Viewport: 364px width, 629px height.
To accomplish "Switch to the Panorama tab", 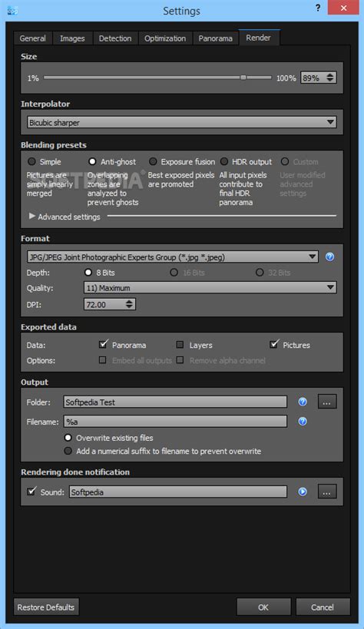I will click(x=216, y=38).
